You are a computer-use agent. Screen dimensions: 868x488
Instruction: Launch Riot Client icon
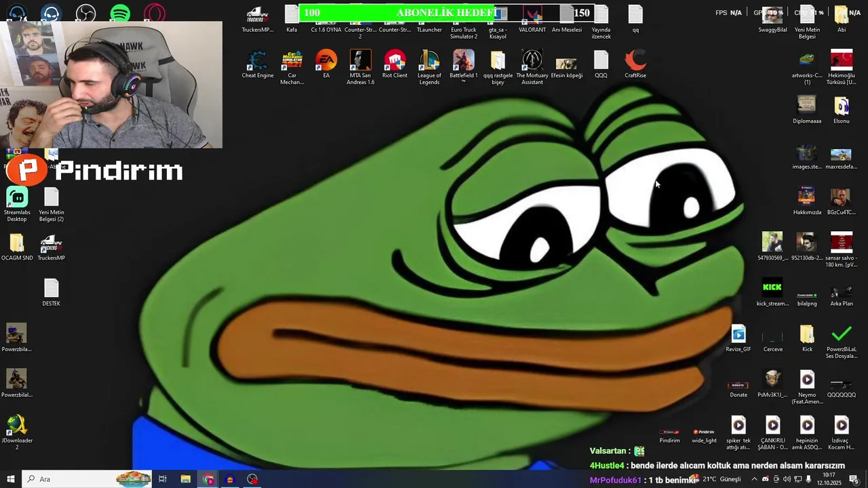coord(395,64)
